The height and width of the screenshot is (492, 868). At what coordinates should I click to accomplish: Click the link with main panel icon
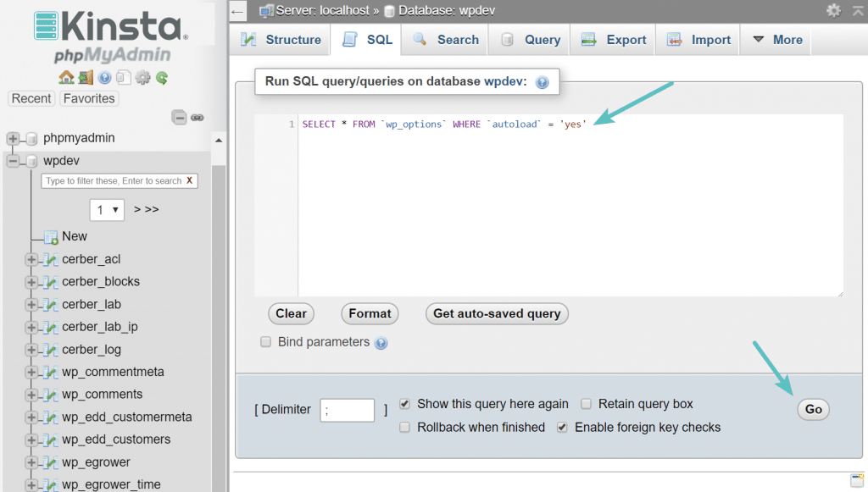click(197, 118)
